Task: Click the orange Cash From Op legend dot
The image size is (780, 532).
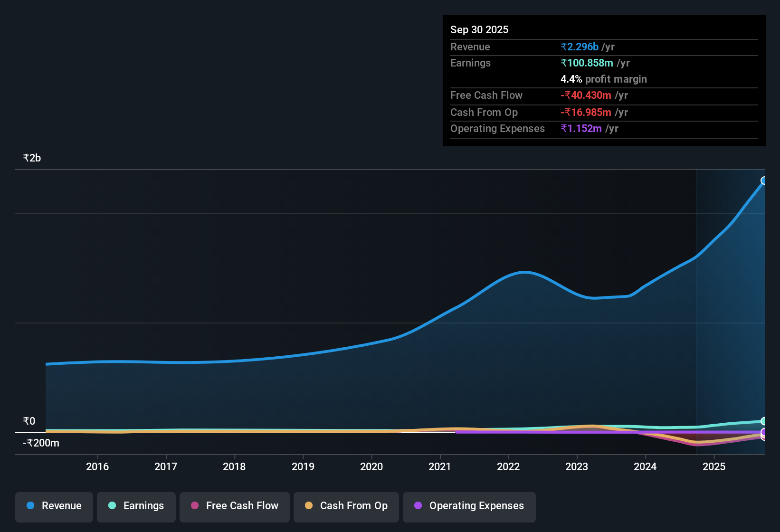Action: click(x=309, y=506)
